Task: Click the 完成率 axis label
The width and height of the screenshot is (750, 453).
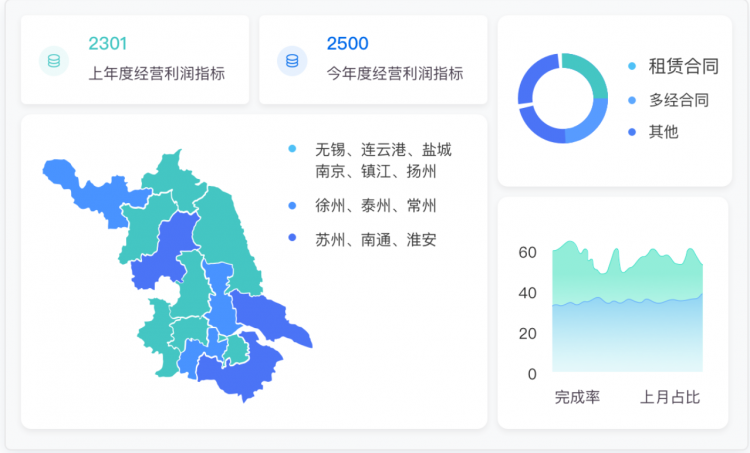Action: click(577, 397)
